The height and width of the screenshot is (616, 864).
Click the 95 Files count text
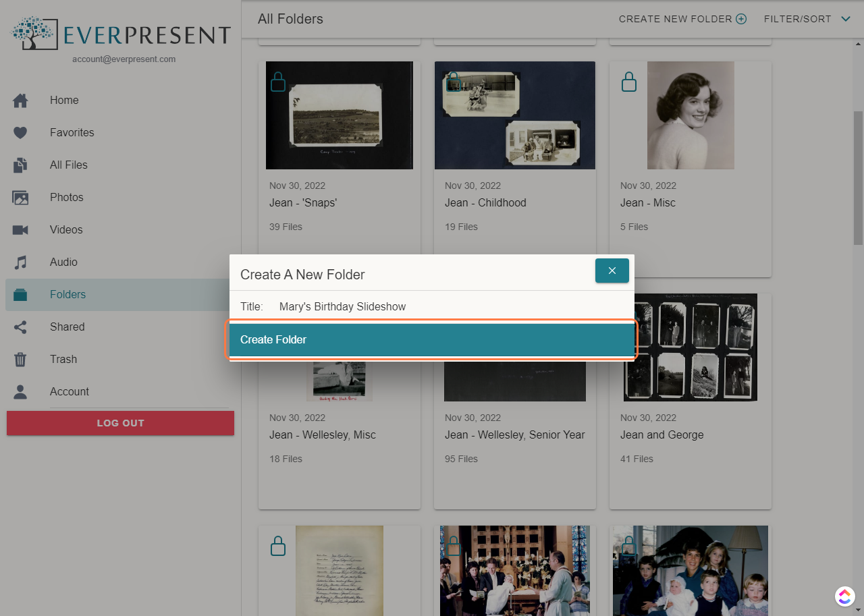[461, 459]
